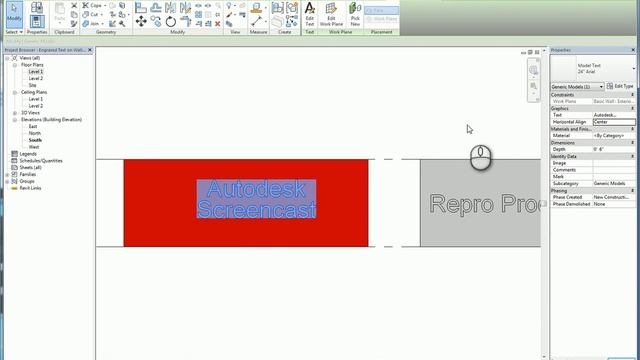Screen dimensions: 640x360
Task: Select the Trim/Extend to Corner tool
Action: pos(185,21)
